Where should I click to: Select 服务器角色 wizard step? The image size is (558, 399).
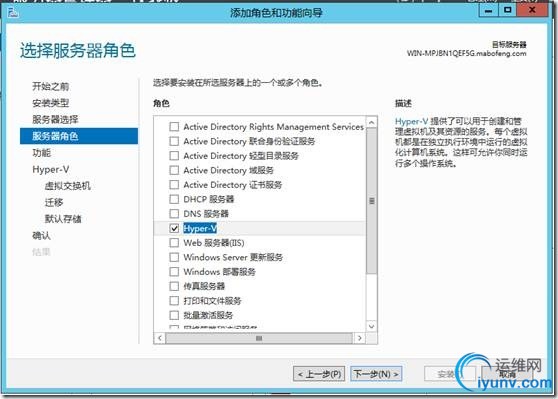point(79,136)
